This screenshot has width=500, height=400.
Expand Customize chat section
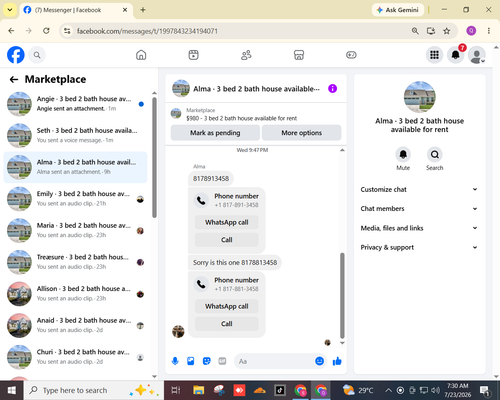419,189
